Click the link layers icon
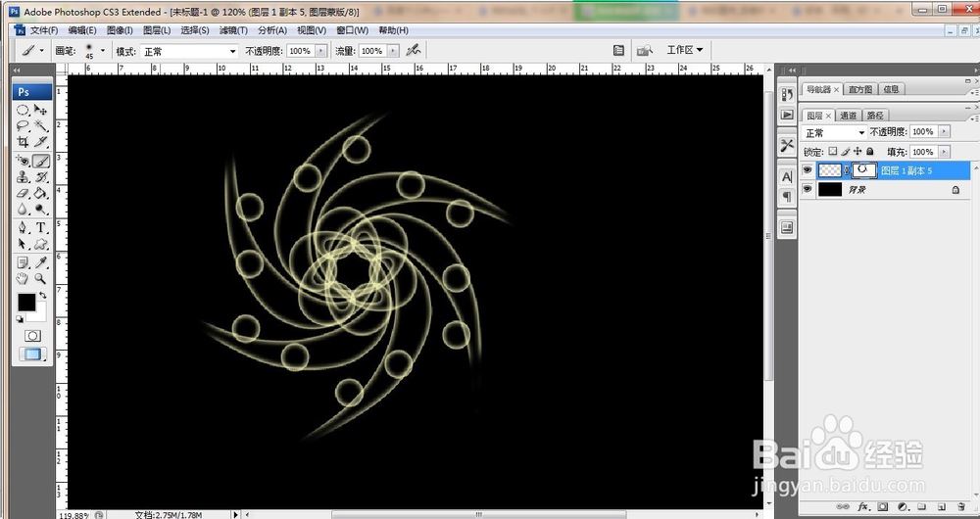This screenshot has height=519, width=980. 843,506
